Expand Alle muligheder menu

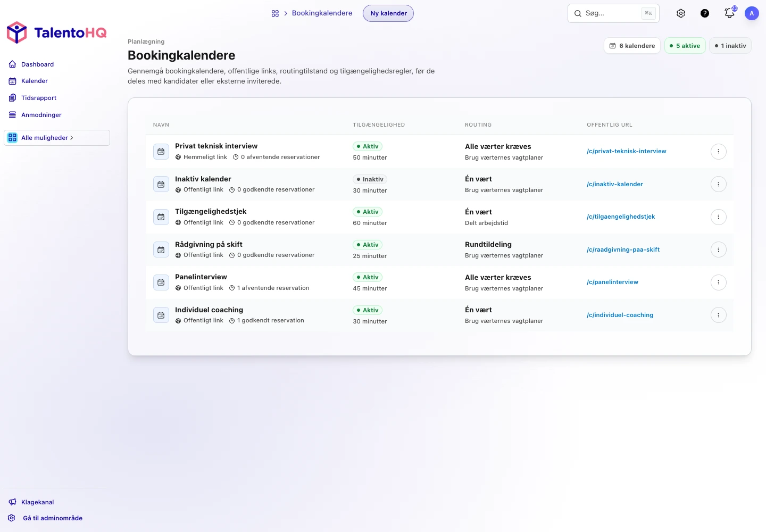pyautogui.click(x=57, y=138)
